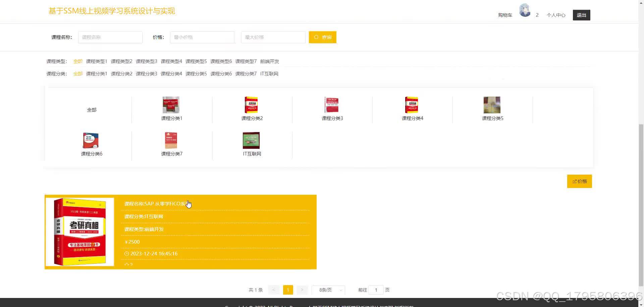
Task: Focus the 课程名称 input field
Action: tap(110, 37)
